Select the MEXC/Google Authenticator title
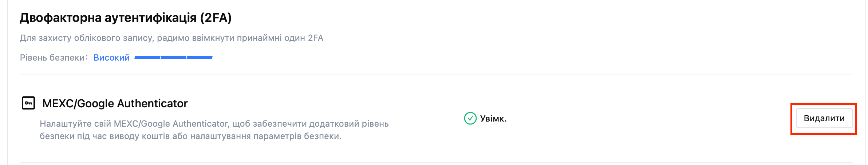The image size is (868, 165). point(115,104)
